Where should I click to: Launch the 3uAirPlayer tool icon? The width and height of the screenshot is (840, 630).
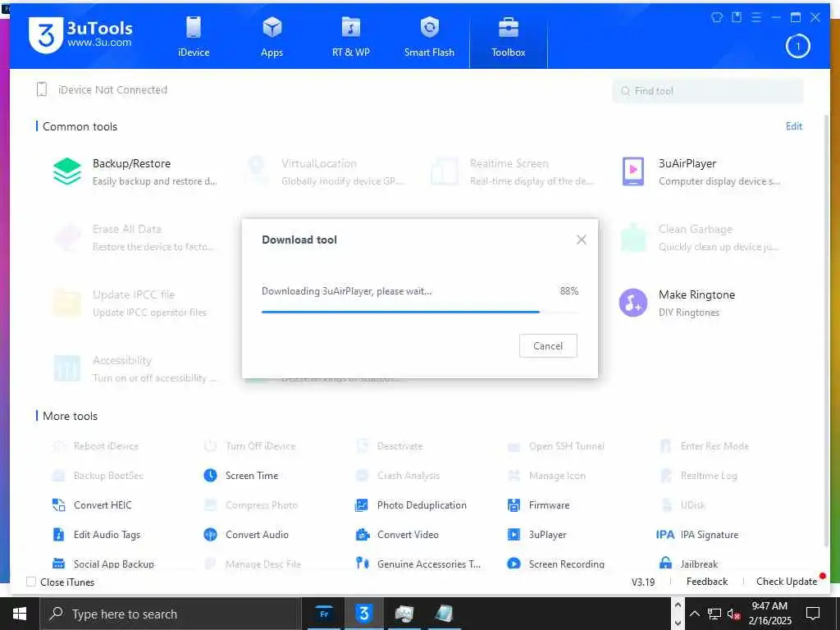(632, 171)
